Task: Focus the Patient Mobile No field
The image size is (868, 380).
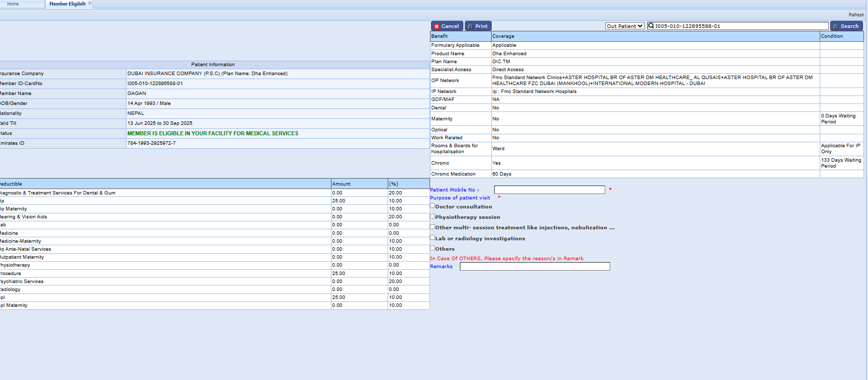Action: (x=549, y=190)
